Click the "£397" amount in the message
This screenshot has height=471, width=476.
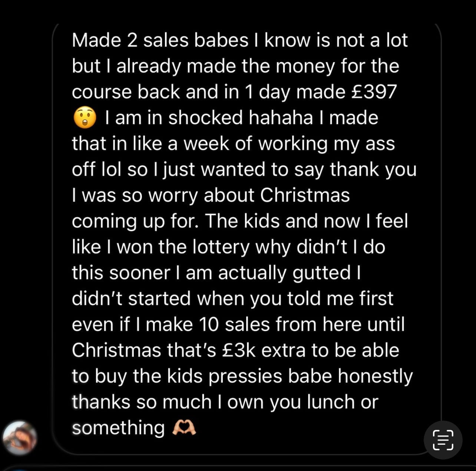tap(374, 92)
